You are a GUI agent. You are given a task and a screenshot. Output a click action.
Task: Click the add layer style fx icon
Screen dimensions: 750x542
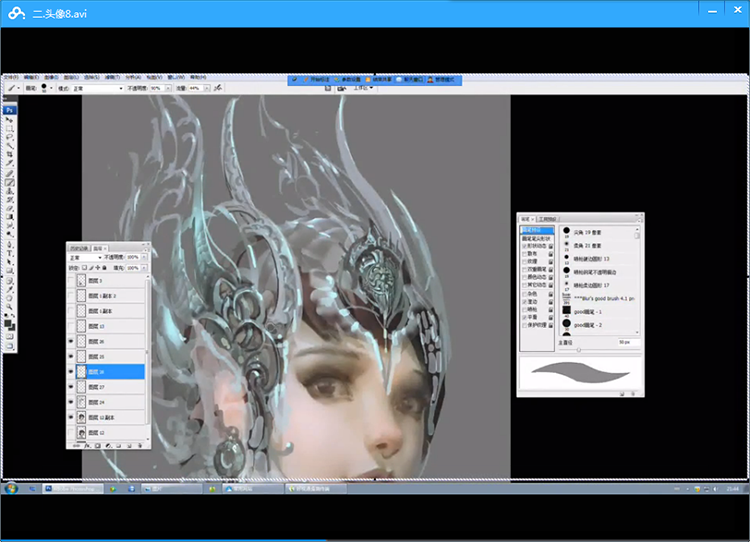[x=87, y=445]
